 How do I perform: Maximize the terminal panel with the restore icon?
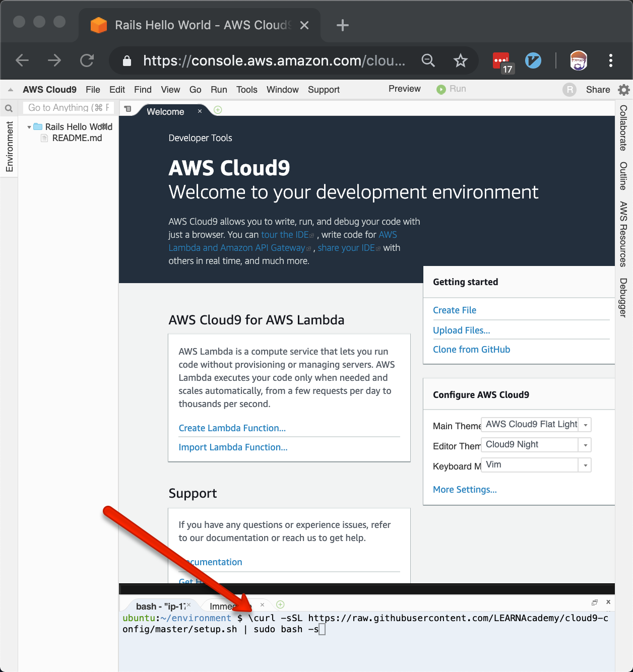pos(595,602)
